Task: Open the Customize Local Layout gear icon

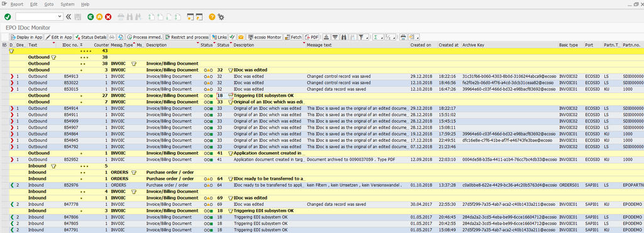Action: pyautogui.click(x=221, y=17)
